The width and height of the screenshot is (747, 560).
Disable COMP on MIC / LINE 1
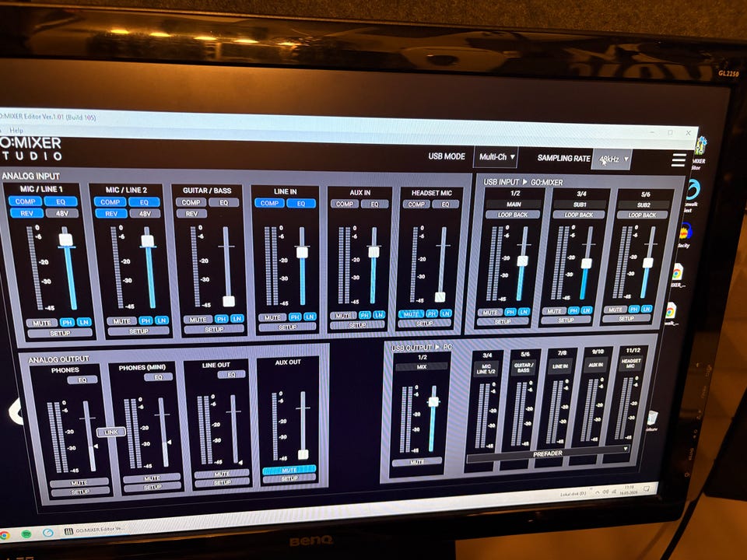pyautogui.click(x=25, y=201)
